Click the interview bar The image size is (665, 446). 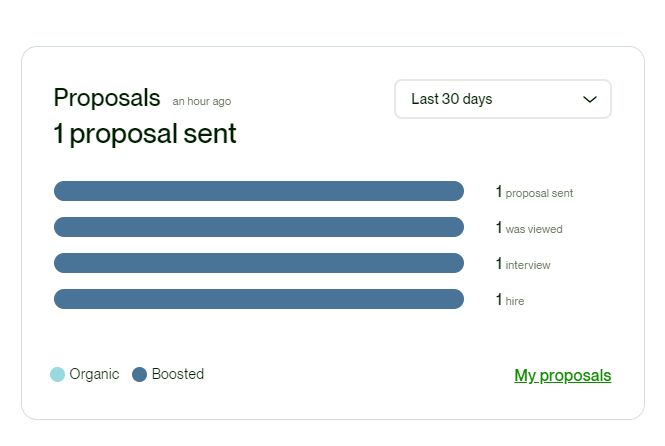click(259, 263)
